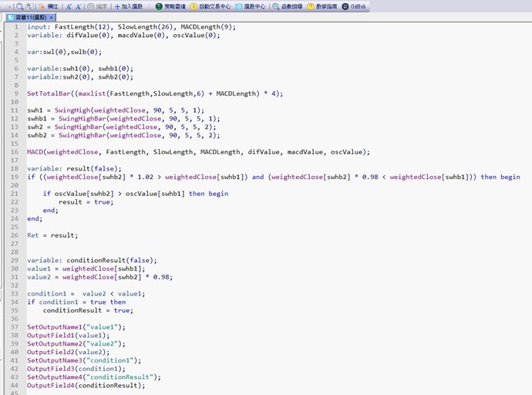Open 策略雷達 from the toolbar

170,6
